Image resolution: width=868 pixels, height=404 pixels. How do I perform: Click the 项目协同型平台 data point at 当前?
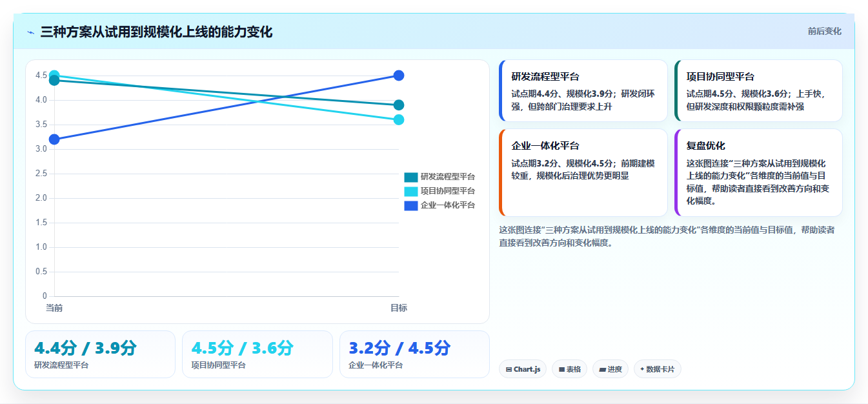pos(54,75)
